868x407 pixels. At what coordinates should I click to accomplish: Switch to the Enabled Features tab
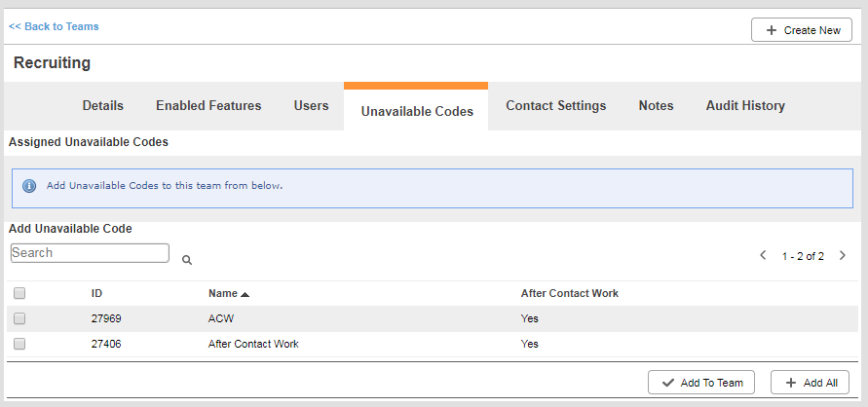point(208,106)
